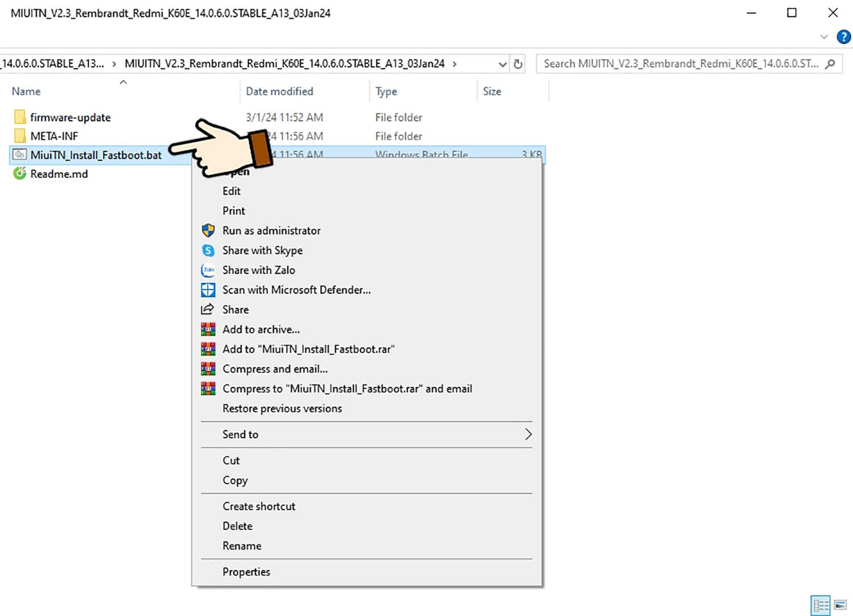Click the firmware-update folder icon
The height and width of the screenshot is (616, 853).
(20, 117)
